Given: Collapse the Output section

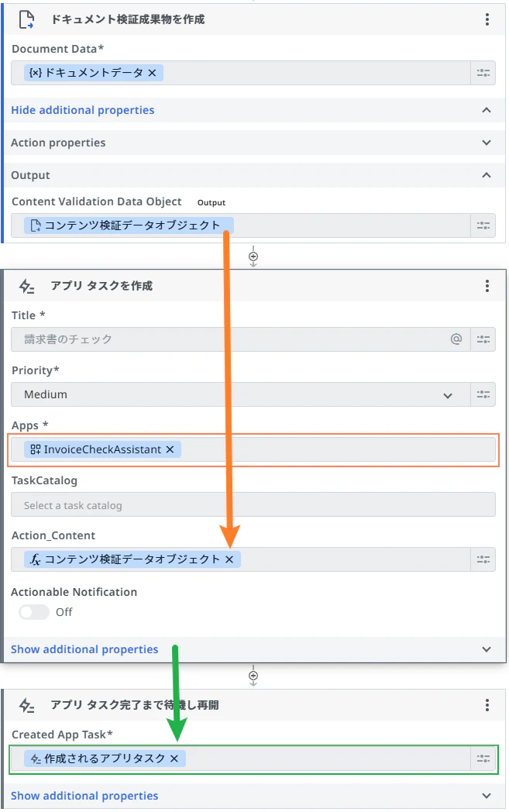Looking at the screenshot, I should coord(253,175).
